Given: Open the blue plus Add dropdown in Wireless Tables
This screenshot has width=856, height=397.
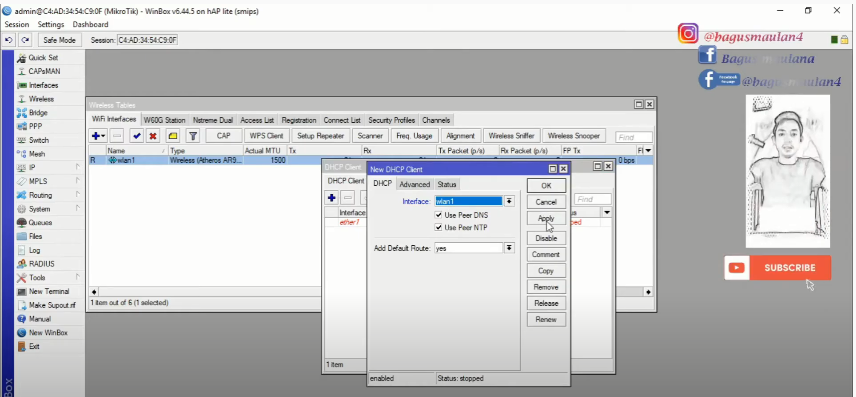Looking at the screenshot, I should pyautogui.click(x=98, y=136).
